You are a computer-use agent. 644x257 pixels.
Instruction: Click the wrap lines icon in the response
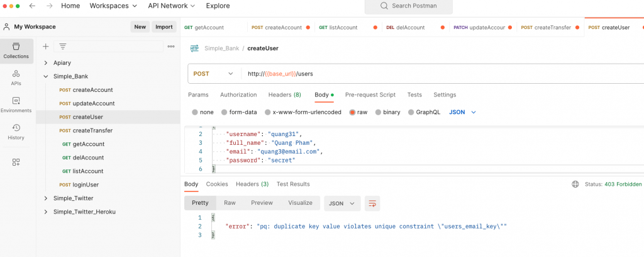click(372, 203)
